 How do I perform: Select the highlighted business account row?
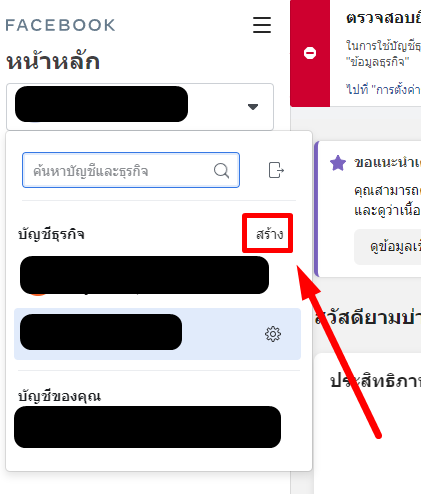[157, 334]
